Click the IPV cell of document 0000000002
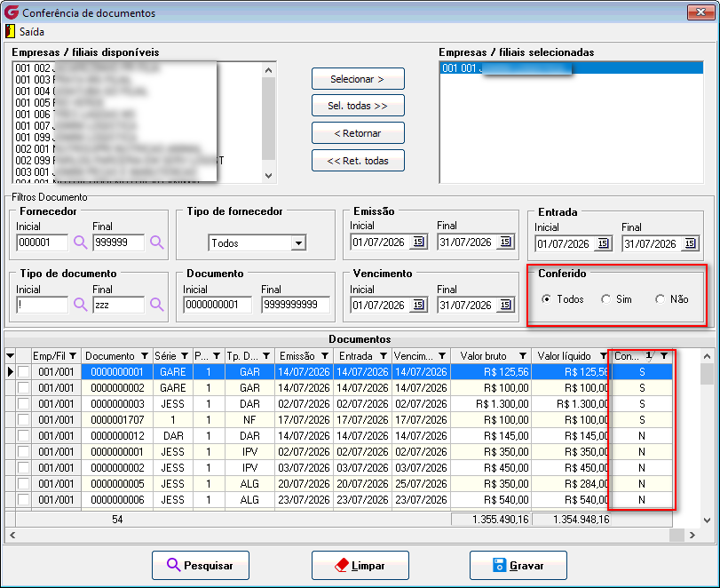 pyautogui.click(x=249, y=467)
